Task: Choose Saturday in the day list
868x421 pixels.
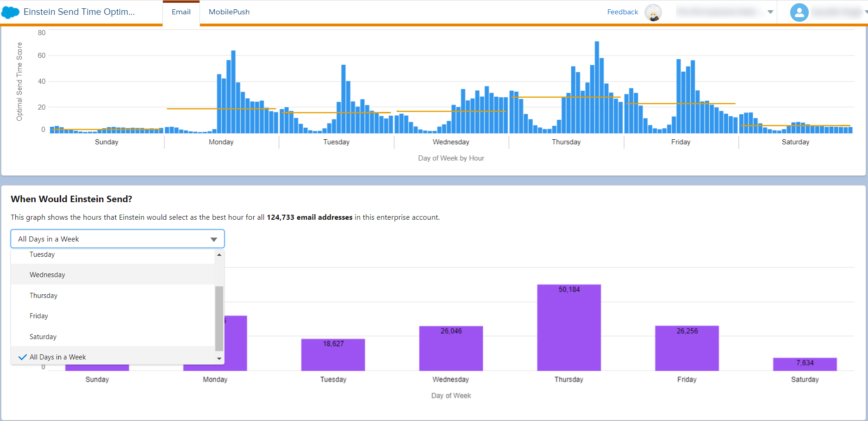Action: 113,337
